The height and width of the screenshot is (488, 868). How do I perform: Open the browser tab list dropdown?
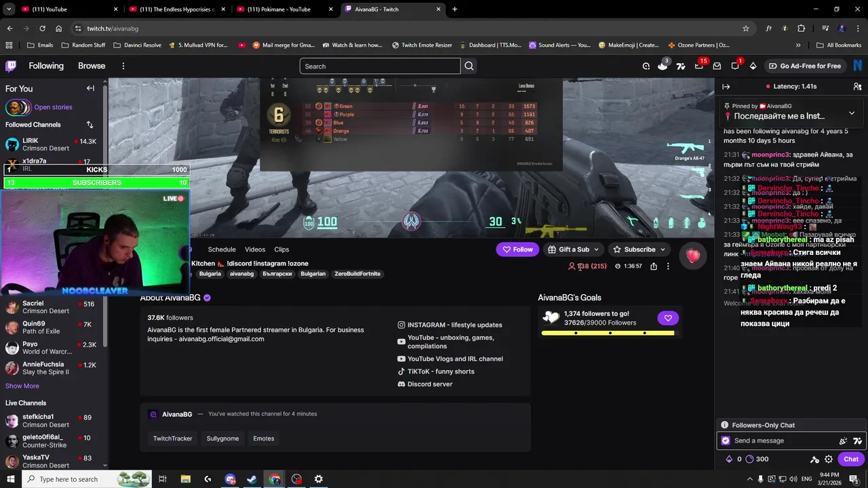pyautogui.click(x=9, y=9)
